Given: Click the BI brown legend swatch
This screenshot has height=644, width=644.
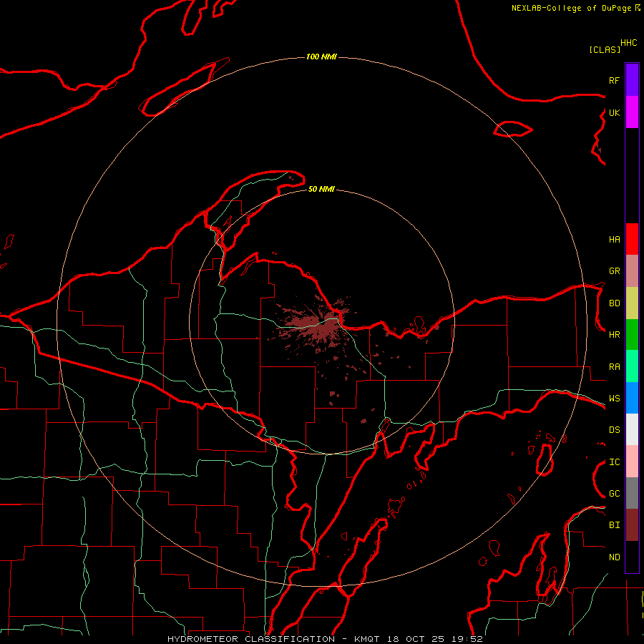Looking at the screenshot, I should [x=632, y=525].
